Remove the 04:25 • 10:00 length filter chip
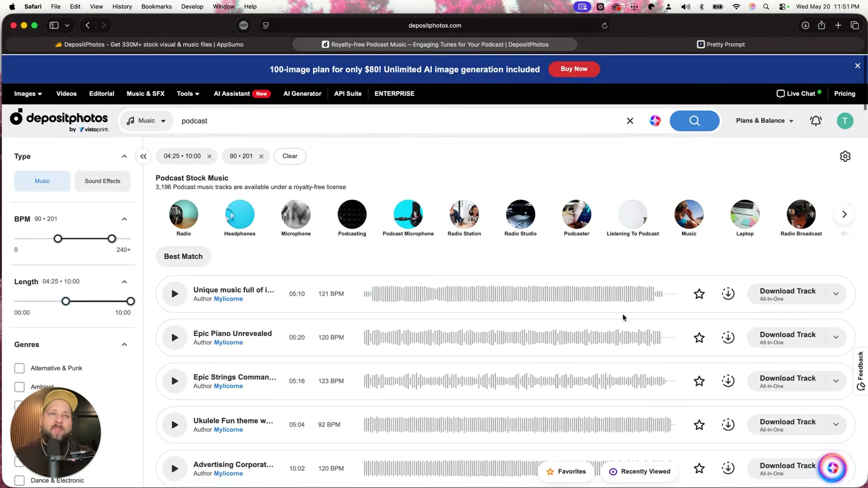The height and width of the screenshot is (488, 868). click(x=209, y=156)
